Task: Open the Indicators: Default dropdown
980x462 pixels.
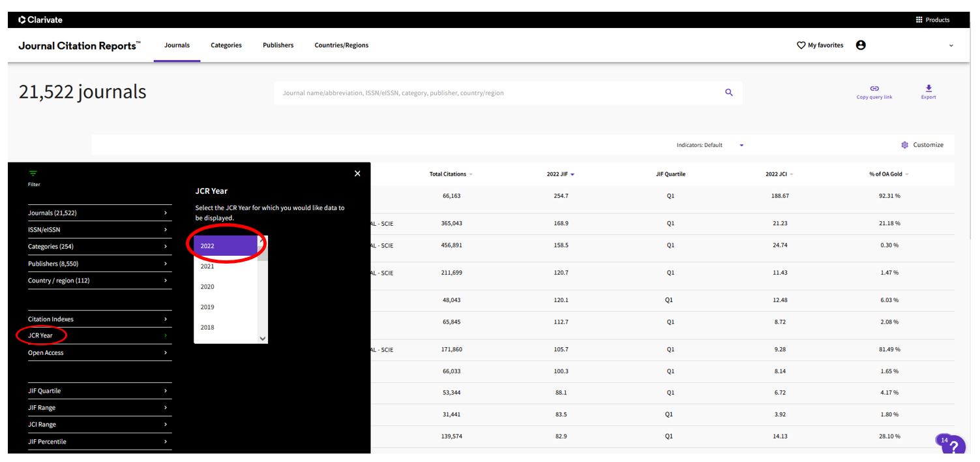Action: click(710, 145)
